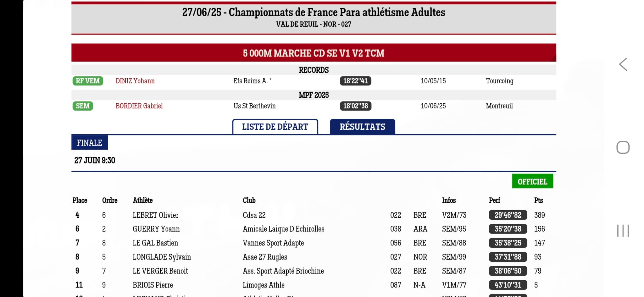Select the FINALE round tab
This screenshot has width=644, height=297.
click(x=90, y=143)
